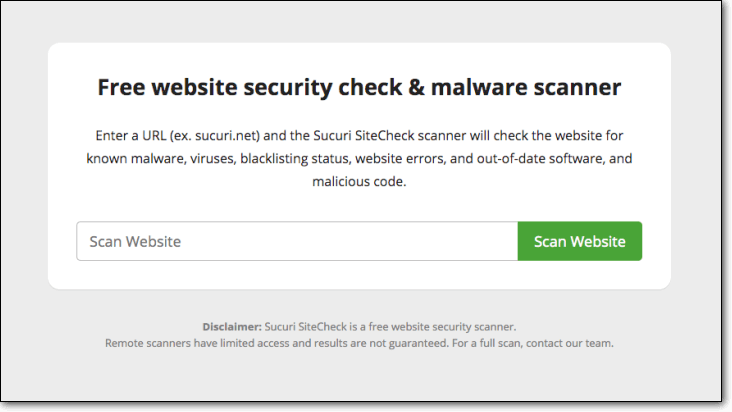Click "malware scanner" in the heading
Image resolution: width=732 pixels, height=412 pixels.
543,88
